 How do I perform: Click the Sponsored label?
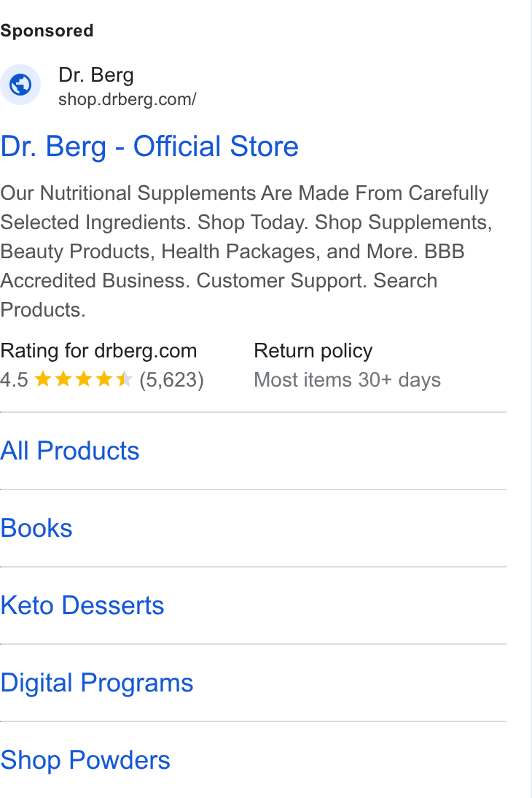coord(47,31)
